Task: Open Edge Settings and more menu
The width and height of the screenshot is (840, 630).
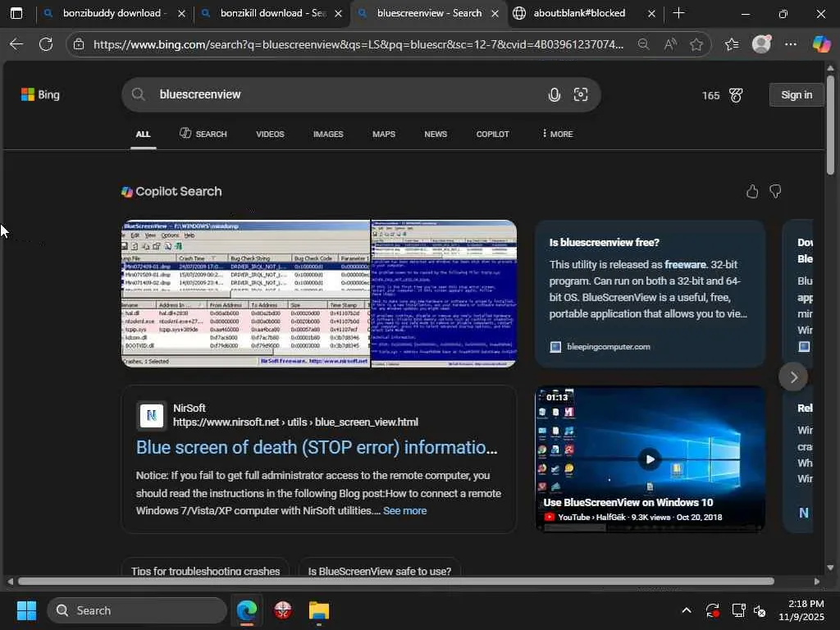Action: 791,44
